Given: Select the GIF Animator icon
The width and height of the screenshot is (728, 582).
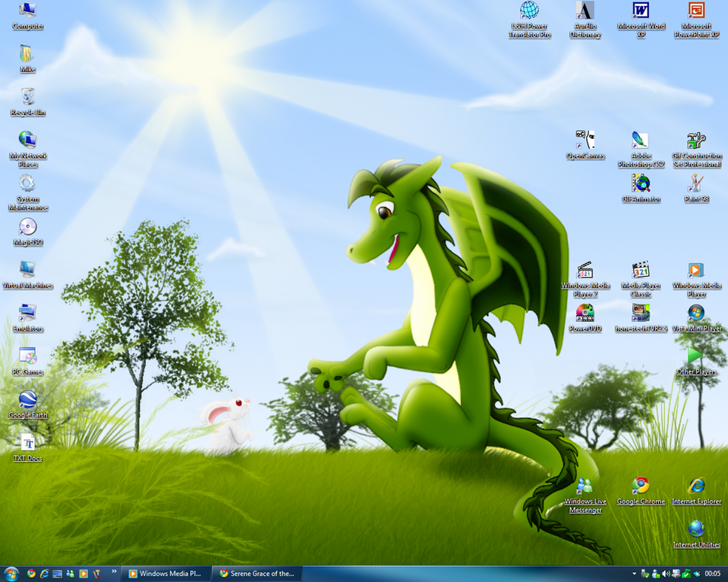Looking at the screenshot, I should click(x=641, y=189).
